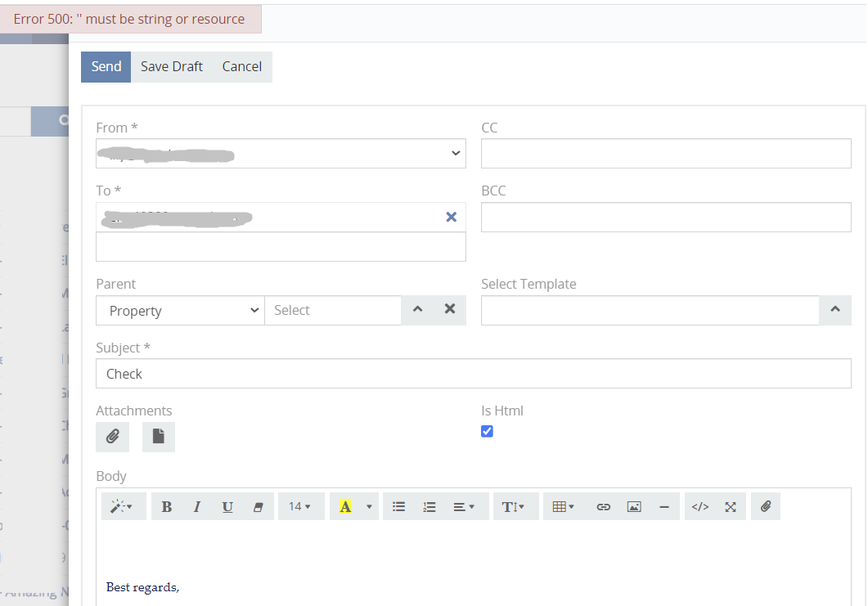Click the Cancel button
The height and width of the screenshot is (606, 868).
(x=241, y=67)
